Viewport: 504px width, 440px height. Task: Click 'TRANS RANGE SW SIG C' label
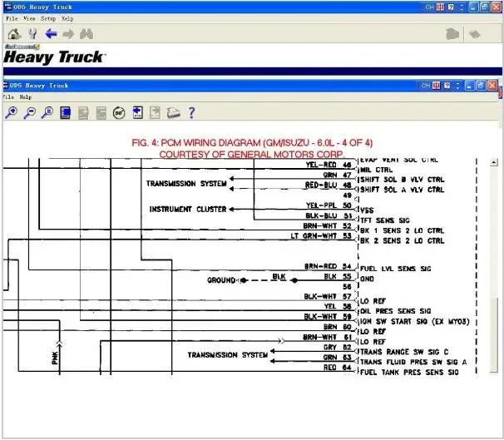404,352
